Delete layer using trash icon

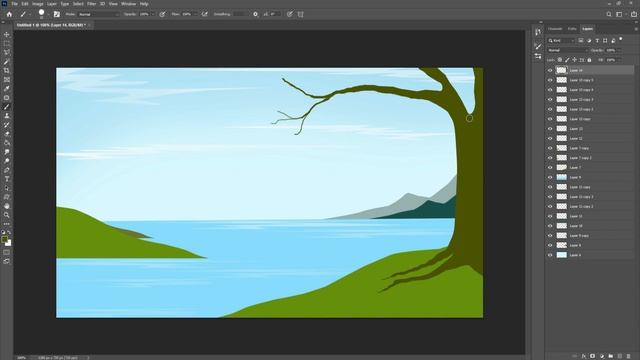click(628, 356)
